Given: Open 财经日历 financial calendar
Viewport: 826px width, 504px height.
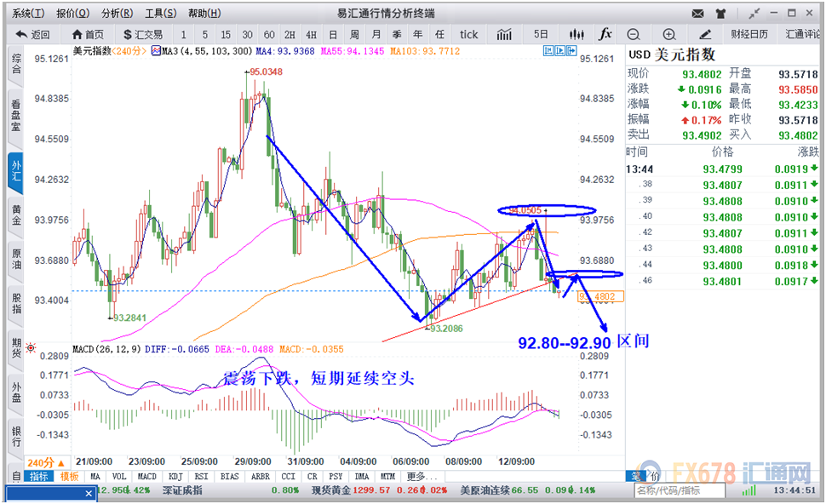Looking at the screenshot, I should pos(749,35).
